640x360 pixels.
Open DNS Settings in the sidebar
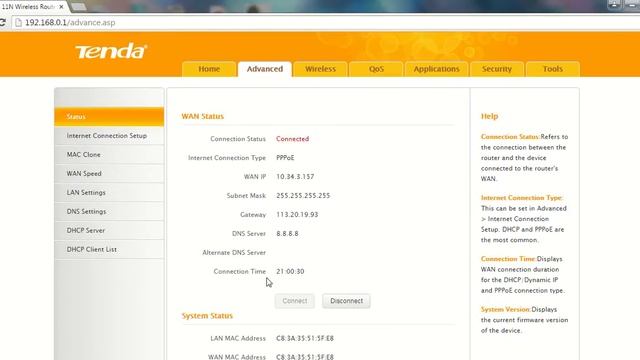(x=109, y=211)
